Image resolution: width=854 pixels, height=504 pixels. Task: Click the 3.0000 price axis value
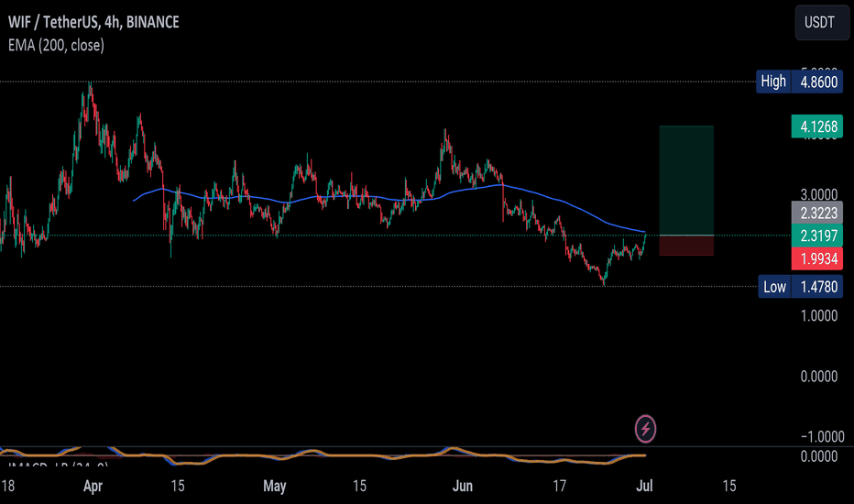[818, 194]
